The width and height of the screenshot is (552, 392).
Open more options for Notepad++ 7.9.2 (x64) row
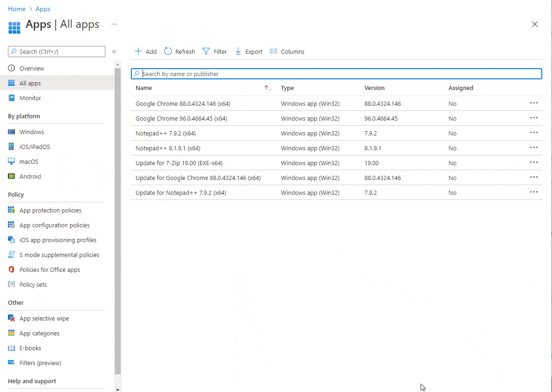[534, 133]
